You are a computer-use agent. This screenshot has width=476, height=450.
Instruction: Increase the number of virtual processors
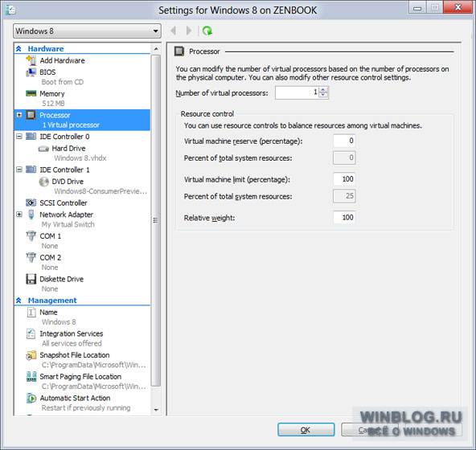(323, 90)
